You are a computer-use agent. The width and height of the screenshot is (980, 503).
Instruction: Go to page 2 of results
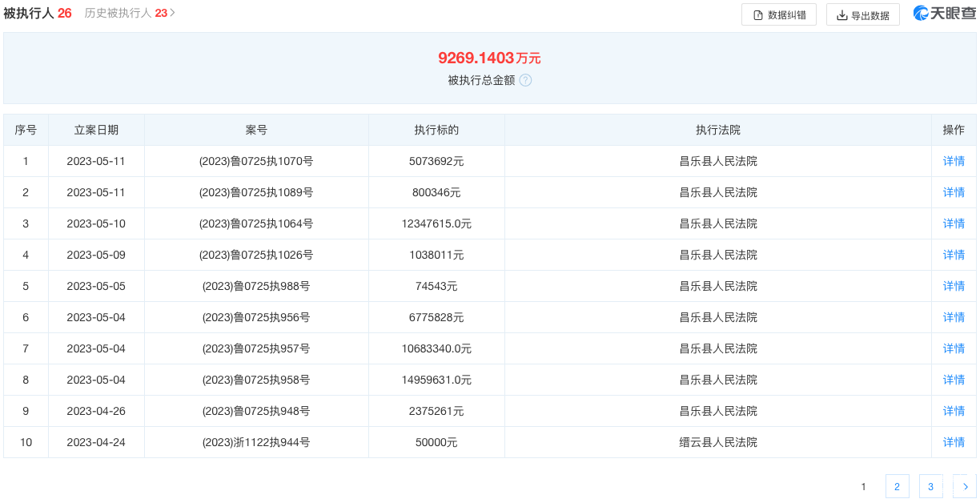tap(897, 486)
